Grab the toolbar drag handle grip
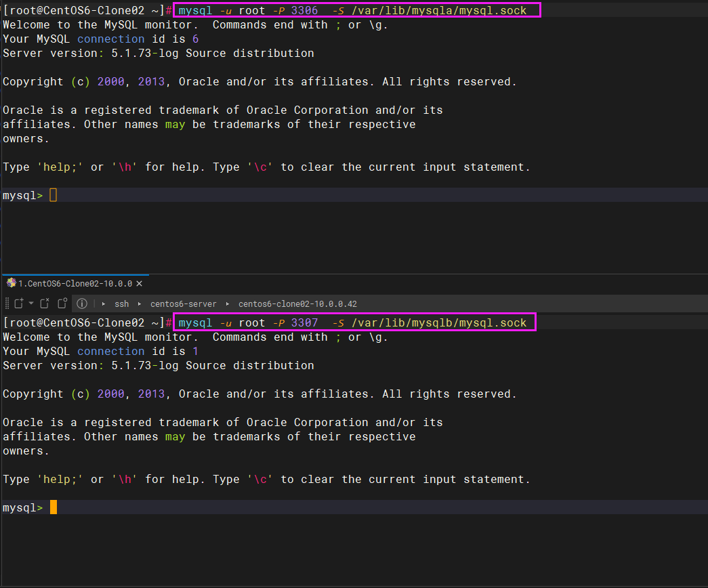This screenshot has width=708, height=588. click(x=7, y=303)
